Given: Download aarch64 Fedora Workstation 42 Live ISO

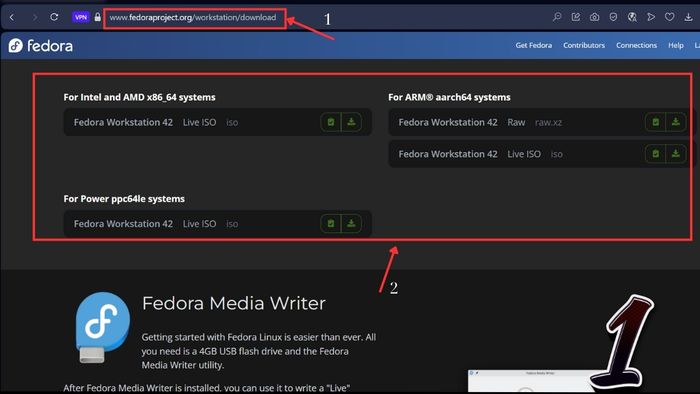Looking at the screenshot, I should (676, 154).
